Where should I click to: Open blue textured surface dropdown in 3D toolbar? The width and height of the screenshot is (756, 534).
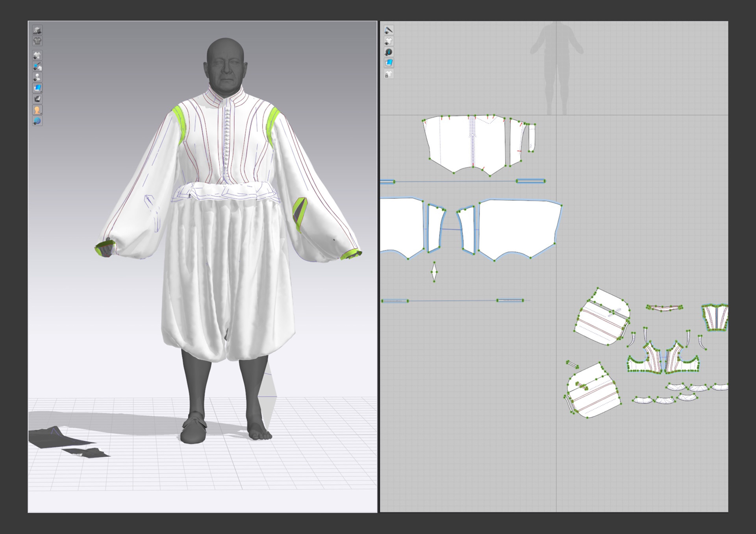37,88
